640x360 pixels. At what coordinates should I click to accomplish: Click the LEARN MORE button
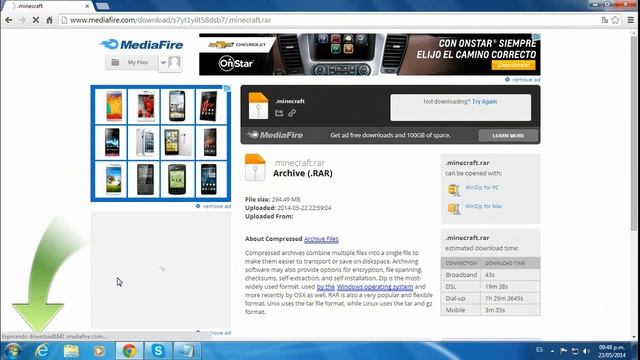click(508, 136)
